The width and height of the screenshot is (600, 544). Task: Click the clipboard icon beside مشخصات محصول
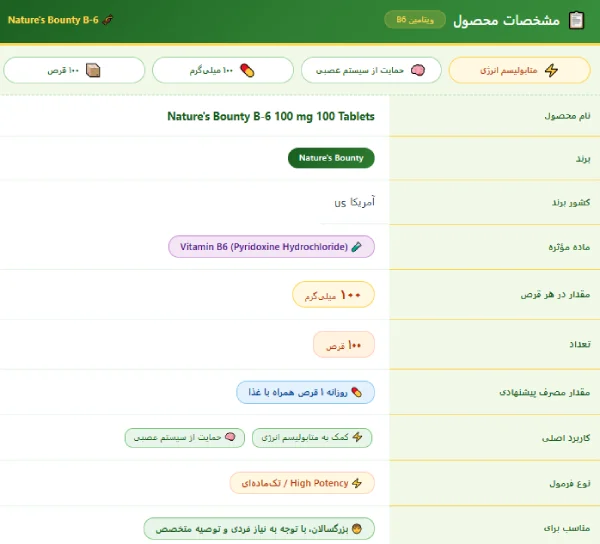(576, 20)
